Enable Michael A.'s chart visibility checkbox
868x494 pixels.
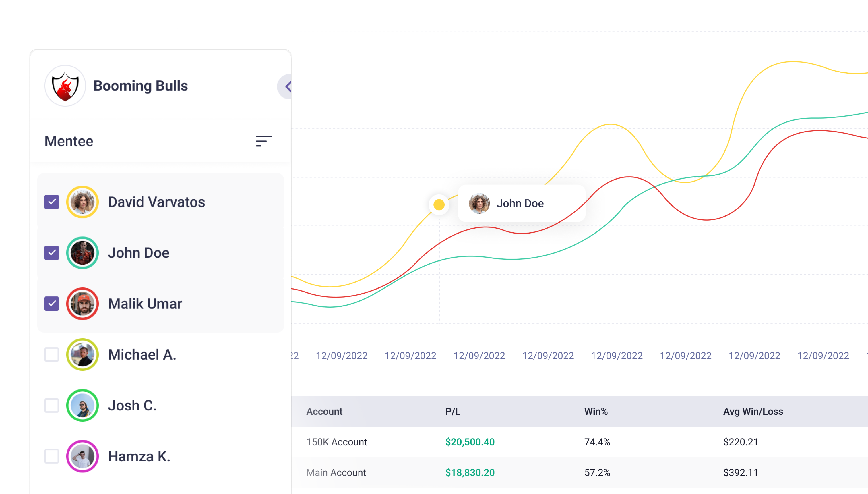pos(52,354)
